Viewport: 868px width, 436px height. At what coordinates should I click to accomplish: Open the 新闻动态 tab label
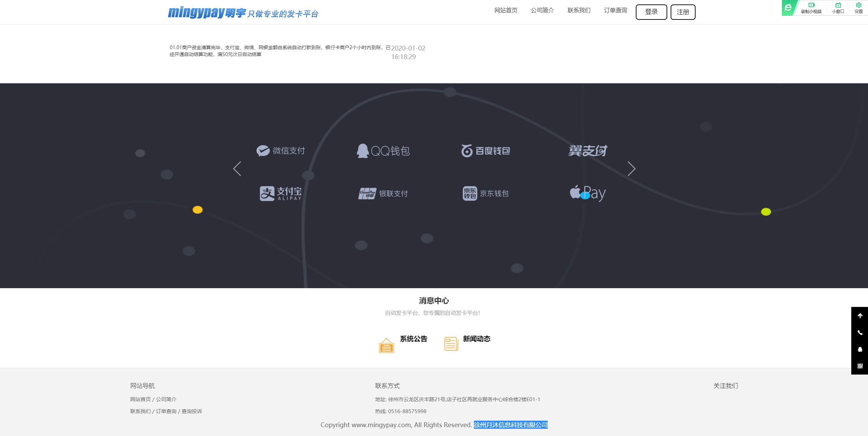pos(477,339)
